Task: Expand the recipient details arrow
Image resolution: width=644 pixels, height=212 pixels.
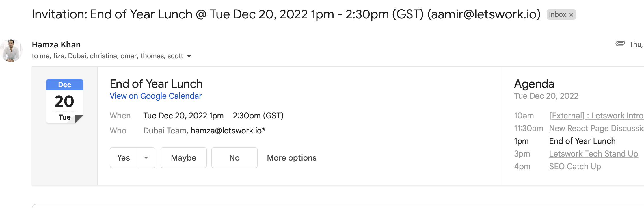Action: point(189,56)
